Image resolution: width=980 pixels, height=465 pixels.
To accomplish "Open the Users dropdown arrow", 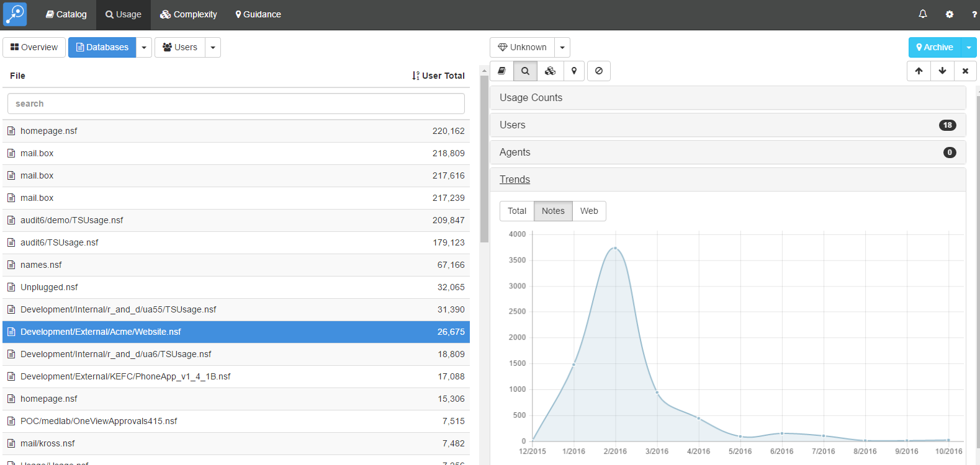I will [213, 48].
